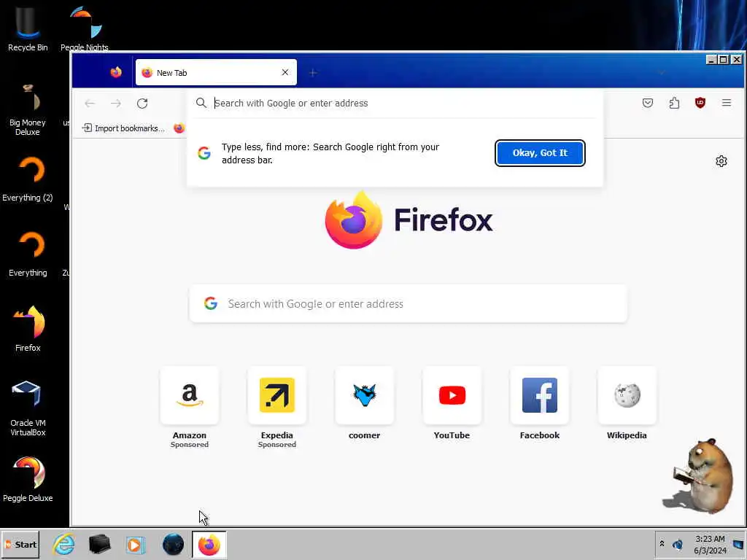Viewport: 747px width, 560px height.
Task: Select Peggle Deluxe desktop icon
Action: pos(28,480)
